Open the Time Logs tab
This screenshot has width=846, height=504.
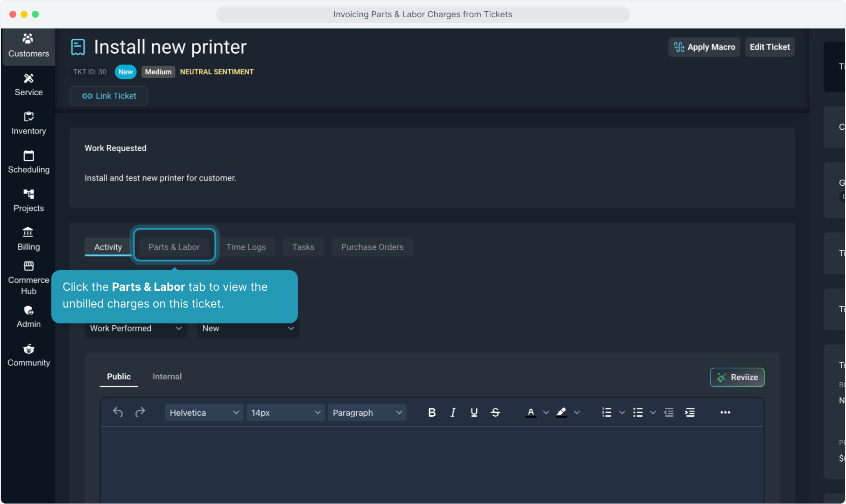(x=246, y=247)
